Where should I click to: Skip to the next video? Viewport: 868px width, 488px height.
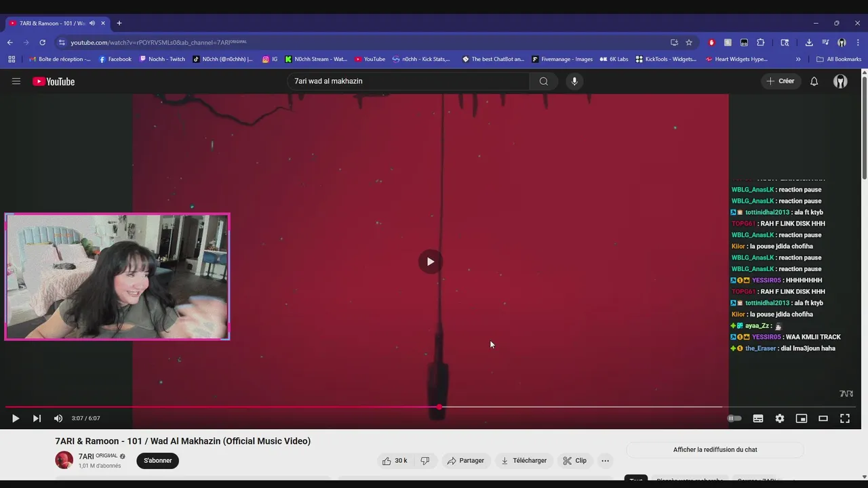[37, 419]
